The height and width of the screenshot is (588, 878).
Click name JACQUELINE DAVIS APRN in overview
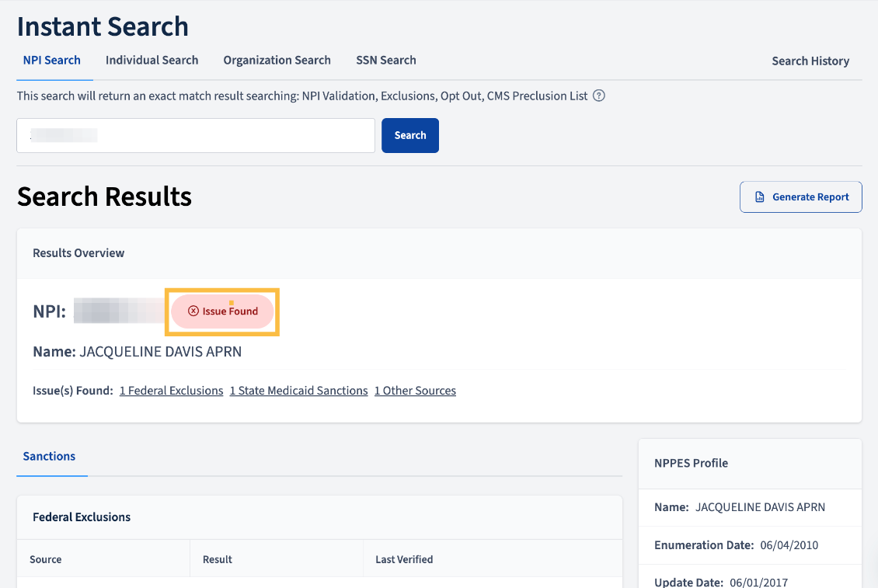point(161,352)
